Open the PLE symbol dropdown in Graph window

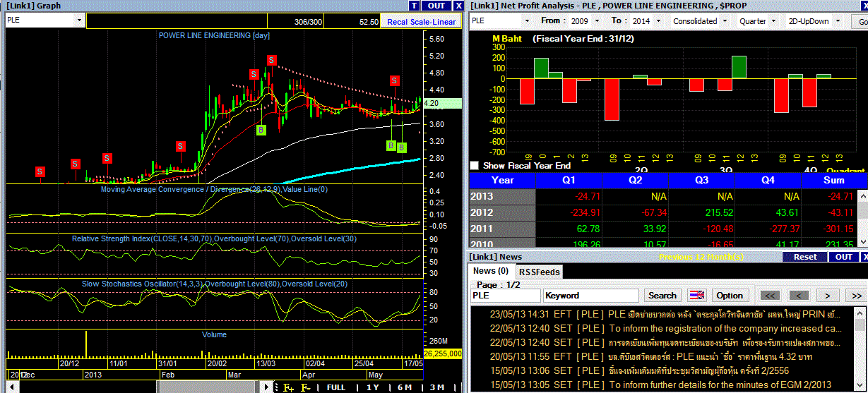pos(78,20)
